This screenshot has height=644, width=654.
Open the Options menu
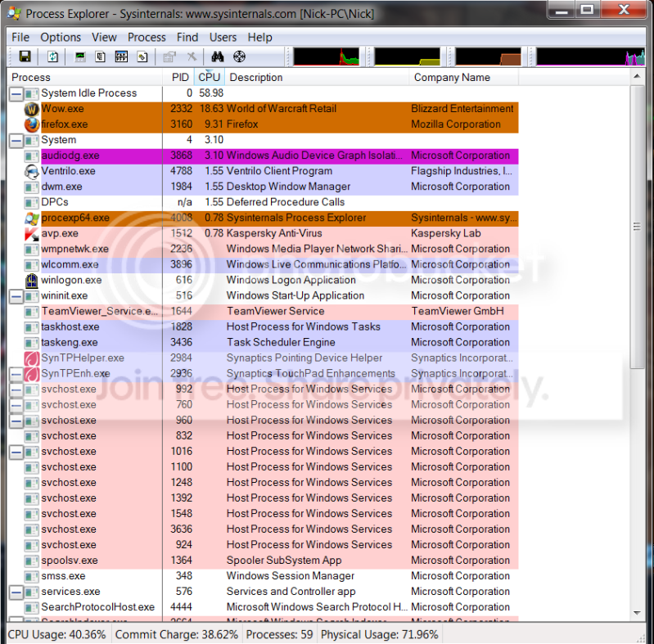(x=61, y=37)
